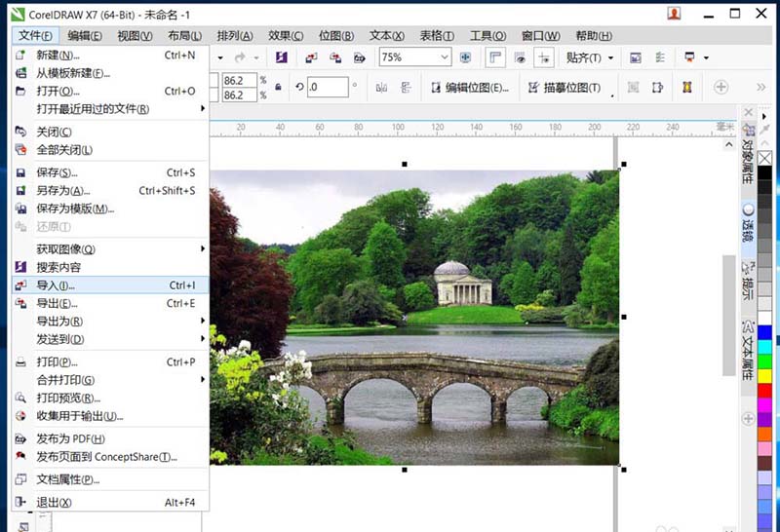Select 另存为(A)... menu entry
The image size is (780, 532).
click(62, 191)
